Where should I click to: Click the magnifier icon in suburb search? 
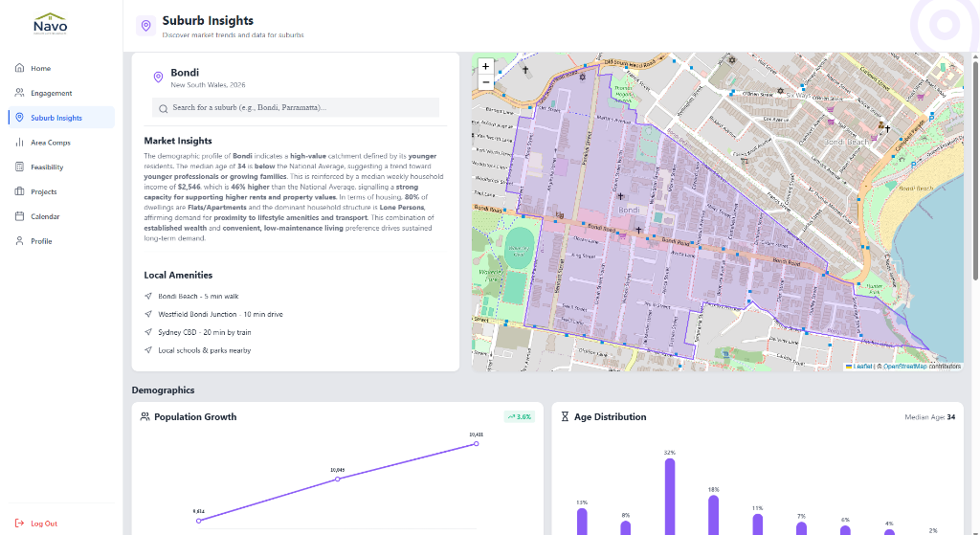point(163,109)
